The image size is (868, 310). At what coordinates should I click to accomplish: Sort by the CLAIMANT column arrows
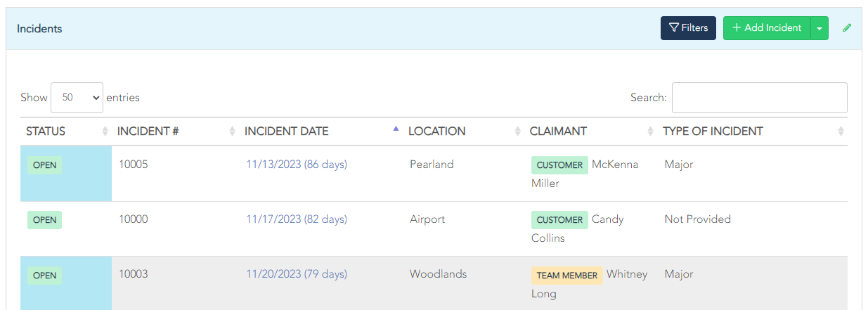tap(651, 131)
